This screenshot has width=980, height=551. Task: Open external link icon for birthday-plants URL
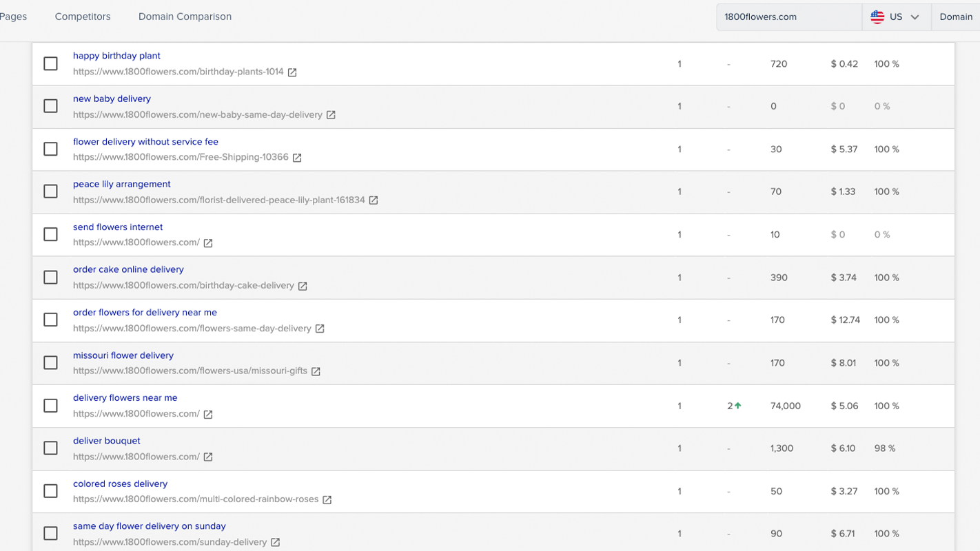coord(292,72)
